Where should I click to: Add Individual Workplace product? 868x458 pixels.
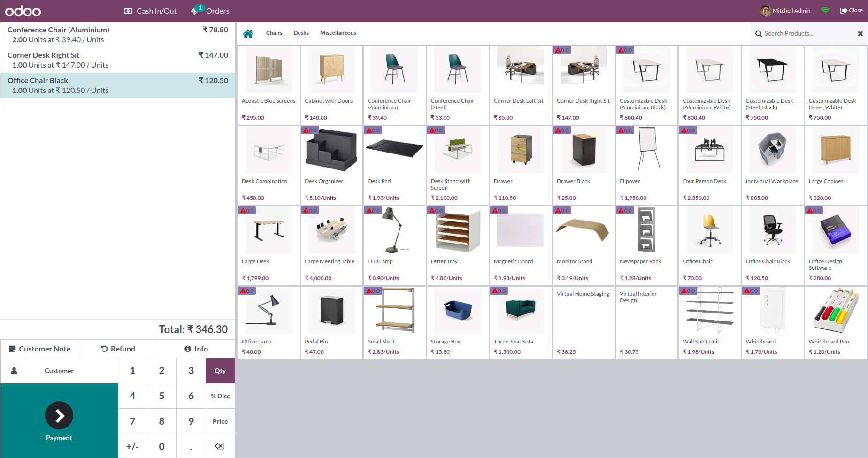(773, 165)
